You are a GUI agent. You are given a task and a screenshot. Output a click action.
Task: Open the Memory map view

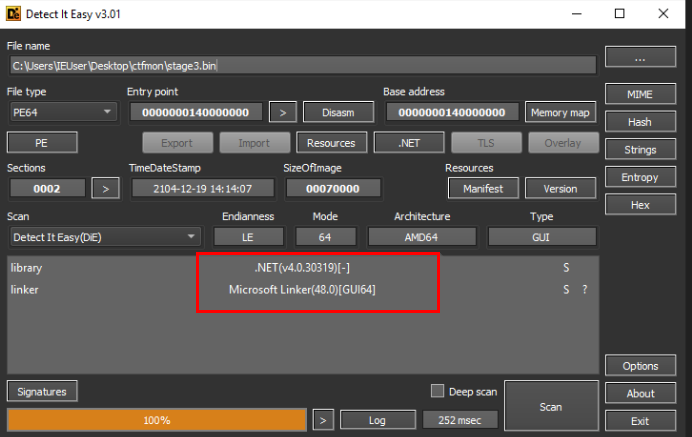point(560,113)
